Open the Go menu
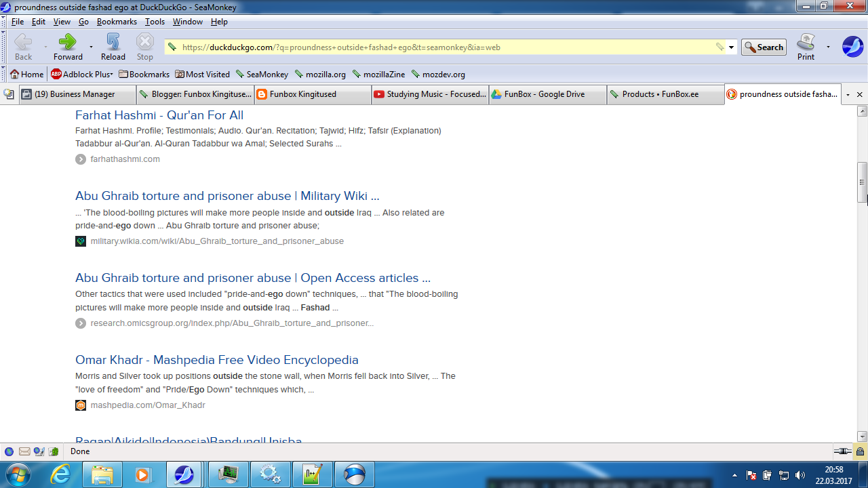The width and height of the screenshot is (868, 488). [x=84, y=22]
